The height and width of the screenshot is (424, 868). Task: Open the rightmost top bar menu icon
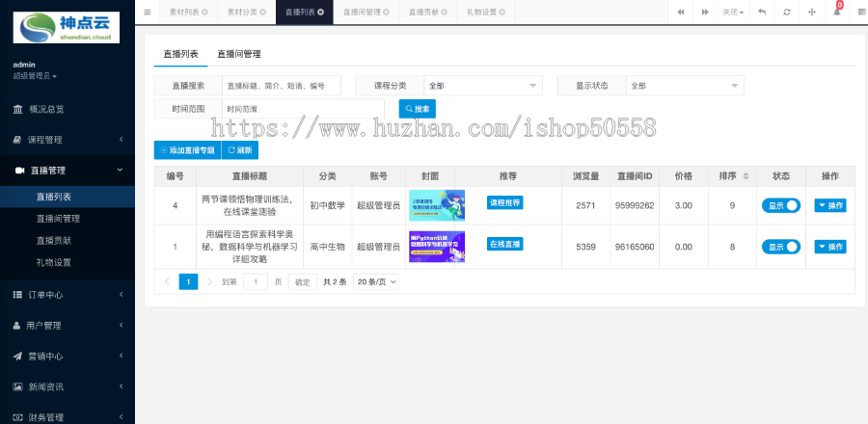pos(860,13)
